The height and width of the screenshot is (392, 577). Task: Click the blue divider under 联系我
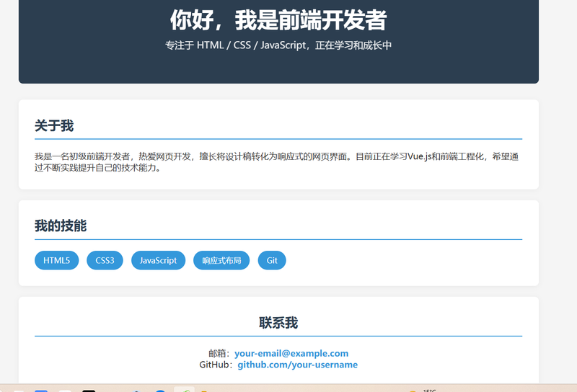pos(278,336)
